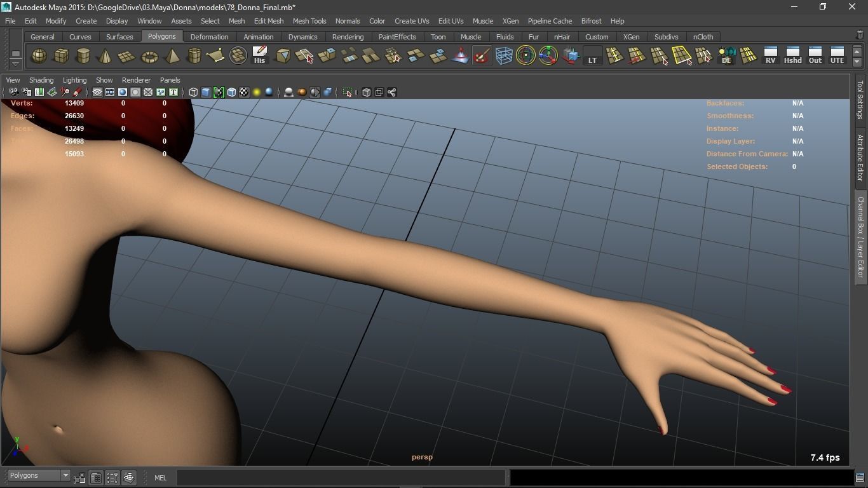868x488 pixels.
Task: Open the Shading panel menu
Action: pyautogui.click(x=41, y=80)
